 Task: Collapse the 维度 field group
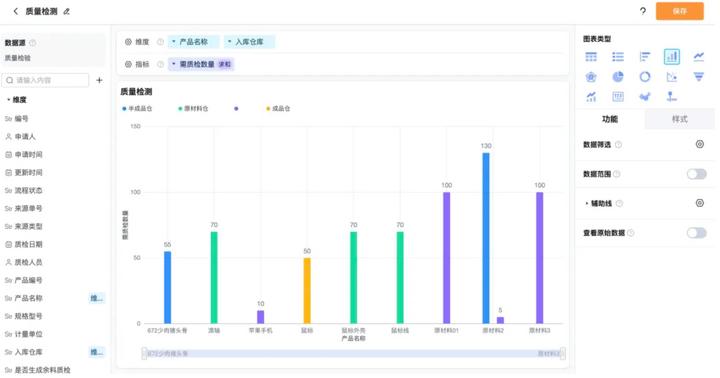(x=9, y=100)
